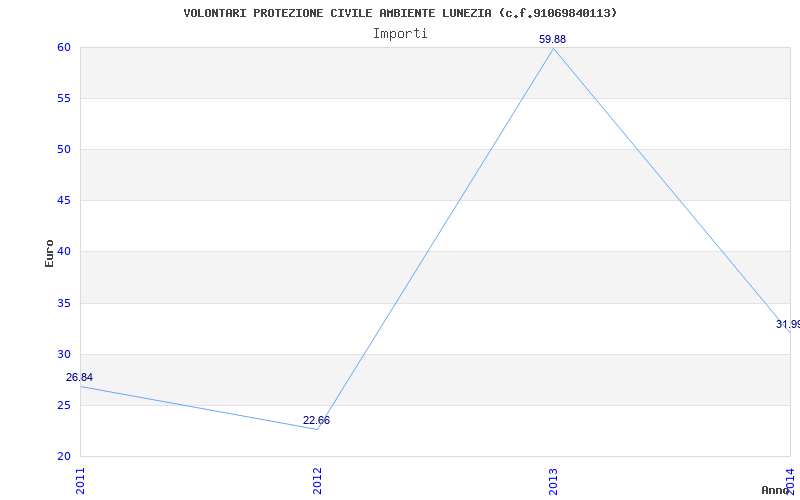Click the 55 tick on the y-axis
800x500 pixels.
pos(63,98)
